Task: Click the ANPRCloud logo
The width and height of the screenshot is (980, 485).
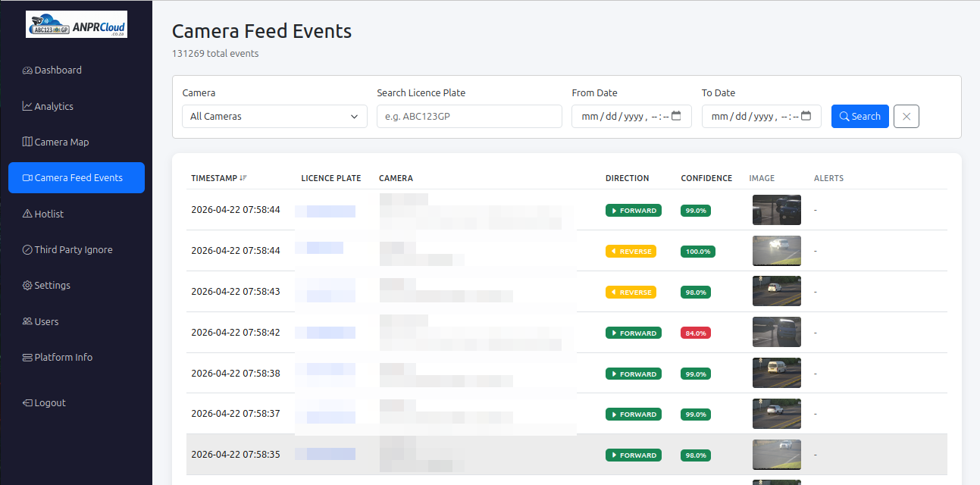Action: (x=77, y=24)
